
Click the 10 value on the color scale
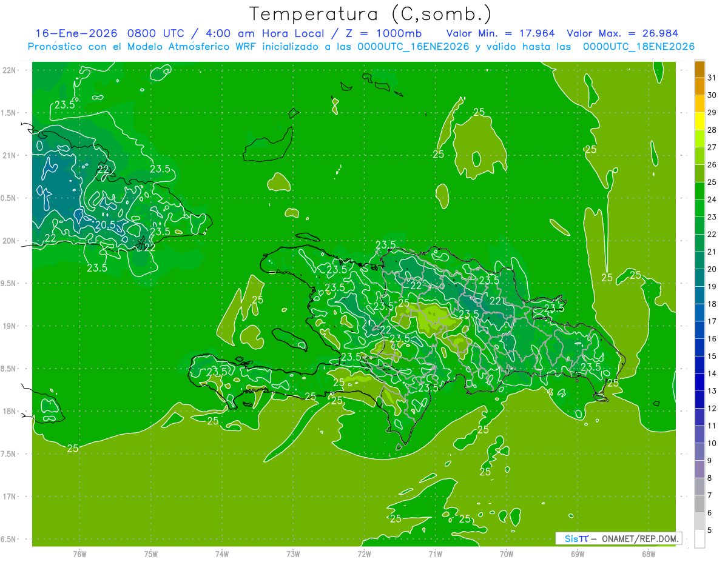click(712, 443)
